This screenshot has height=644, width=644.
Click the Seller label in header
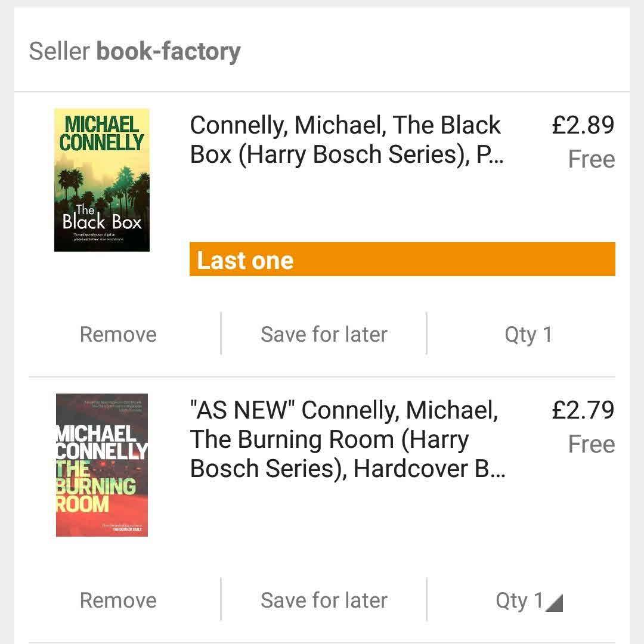(x=59, y=51)
